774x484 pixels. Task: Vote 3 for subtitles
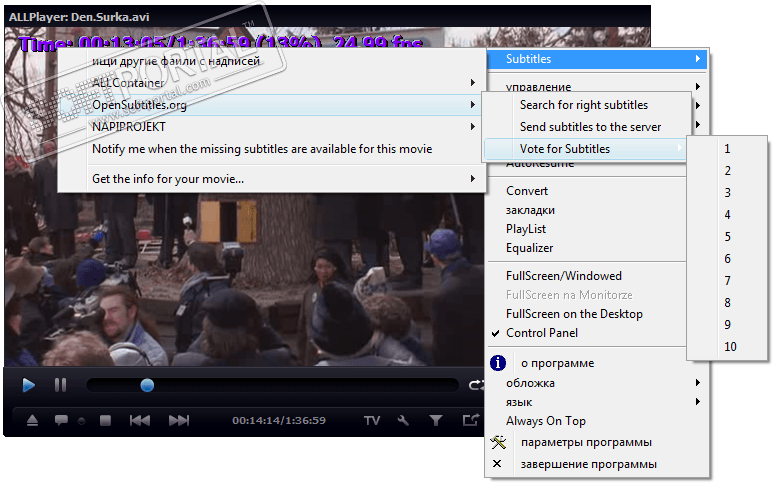[x=727, y=193]
